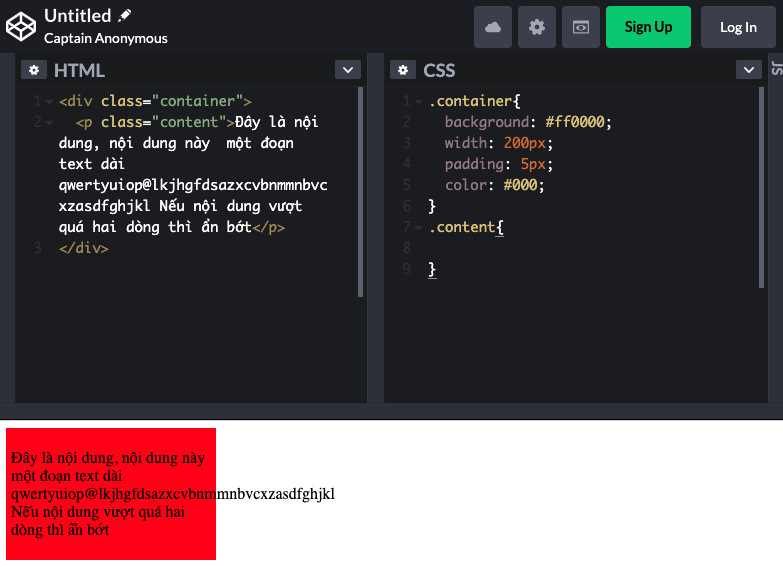The height and width of the screenshot is (567, 783).
Task: Click the #ff0000 background color value
Action: coord(577,122)
